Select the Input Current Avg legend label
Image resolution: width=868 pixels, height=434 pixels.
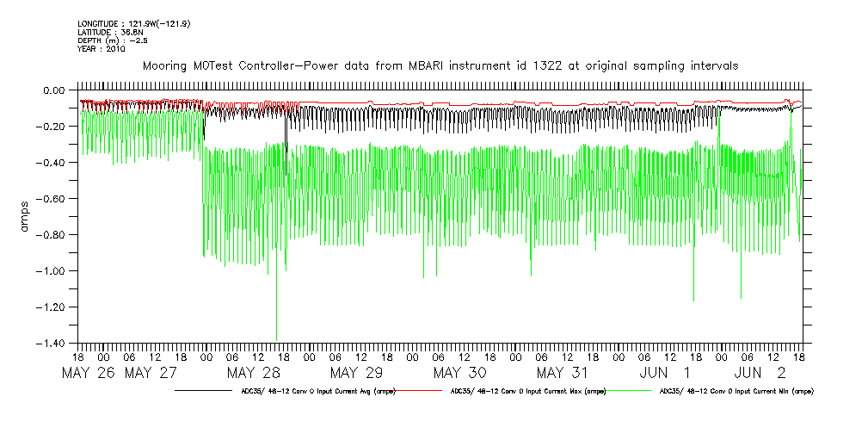point(317,391)
